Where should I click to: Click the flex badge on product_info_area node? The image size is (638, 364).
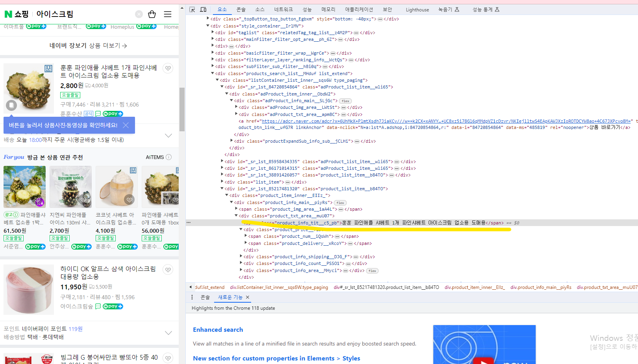pos(372,271)
